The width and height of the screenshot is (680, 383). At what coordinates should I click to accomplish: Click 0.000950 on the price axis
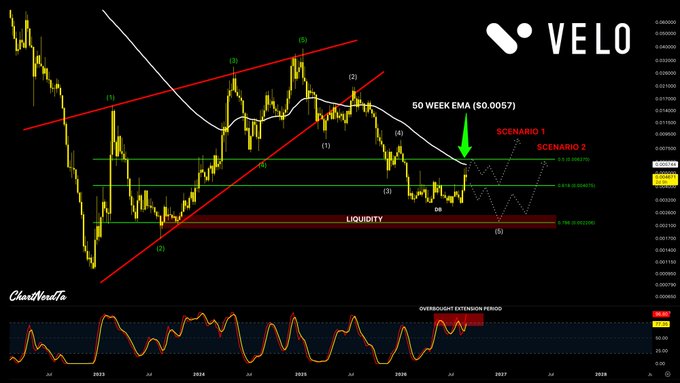(x=665, y=274)
